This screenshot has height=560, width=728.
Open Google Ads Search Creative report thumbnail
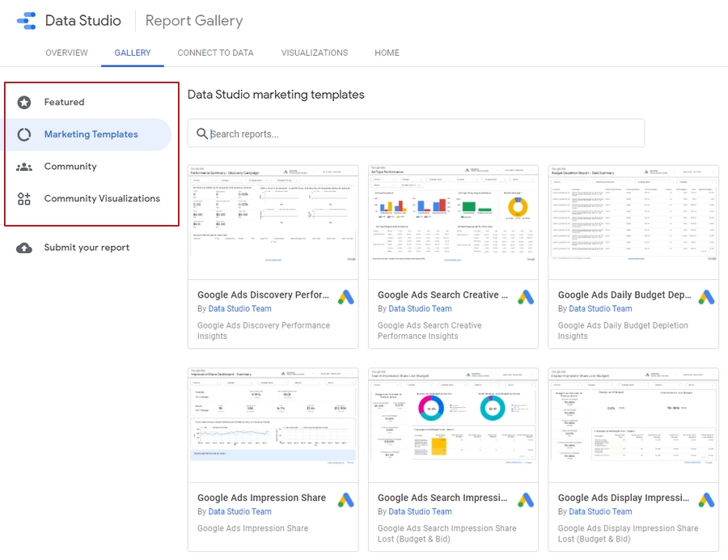point(453,223)
